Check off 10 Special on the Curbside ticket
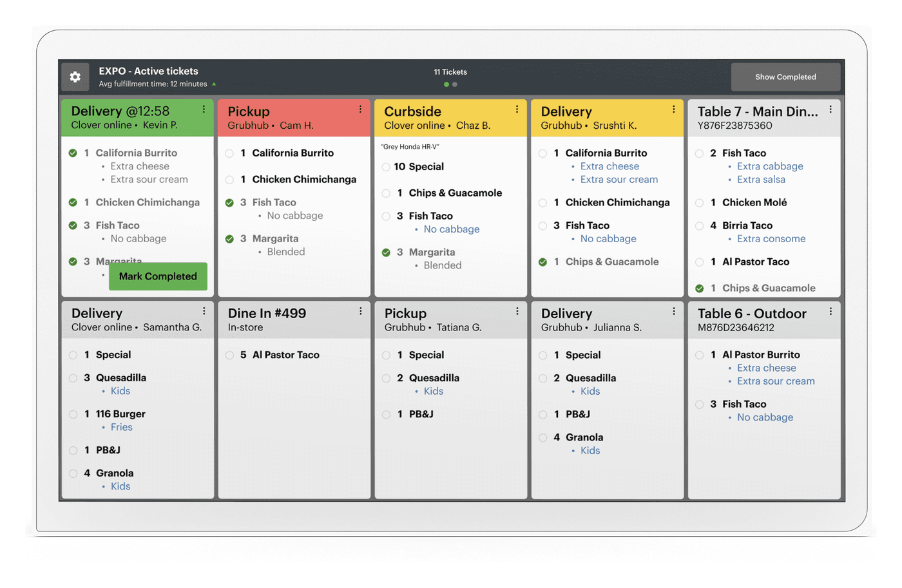 (x=386, y=167)
